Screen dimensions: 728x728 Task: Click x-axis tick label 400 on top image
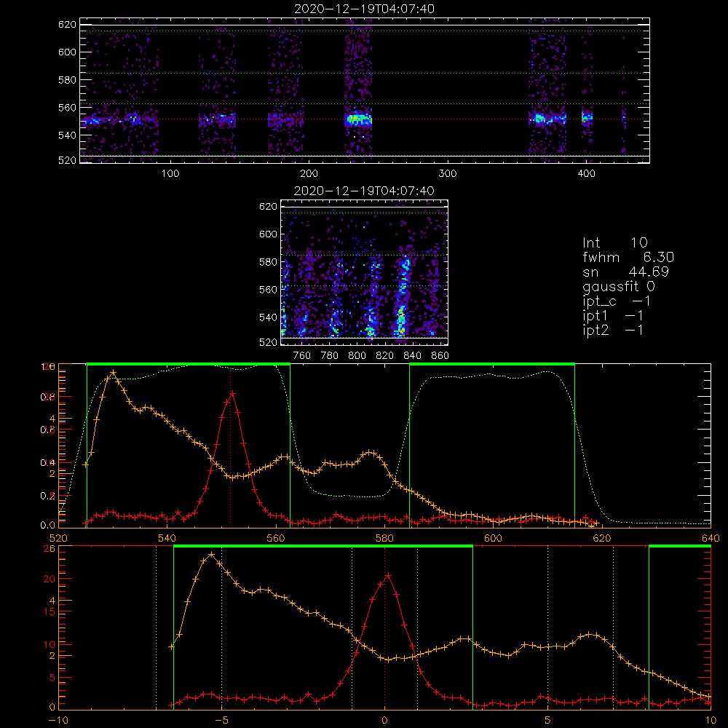pos(586,174)
